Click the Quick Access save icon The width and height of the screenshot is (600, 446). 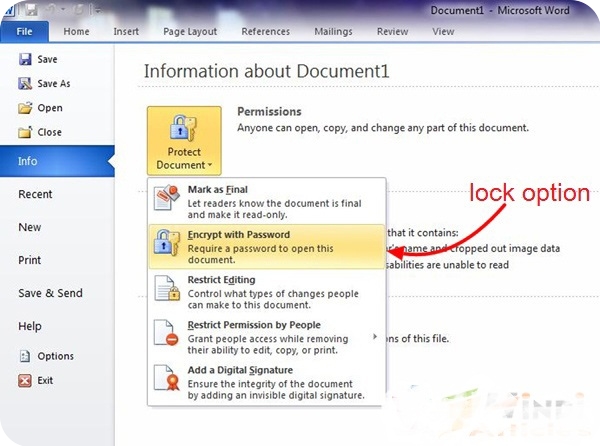pyautogui.click(x=31, y=10)
